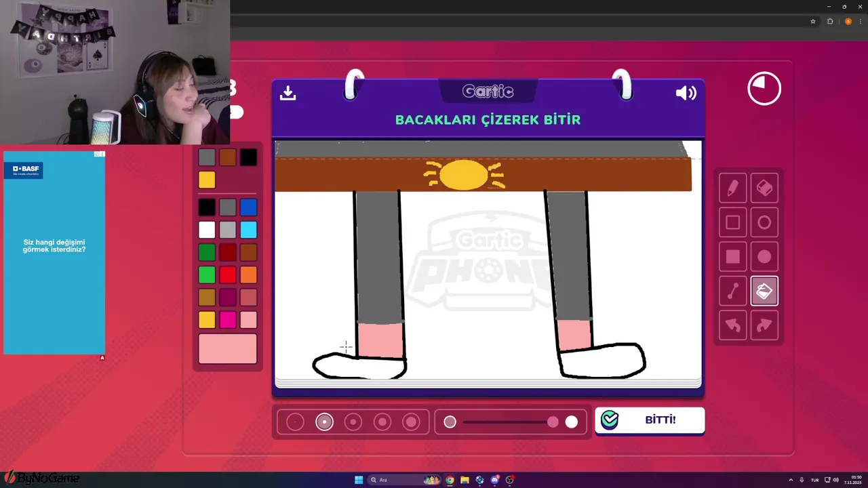Pick the recent yellow swatch above the divider

point(207,180)
